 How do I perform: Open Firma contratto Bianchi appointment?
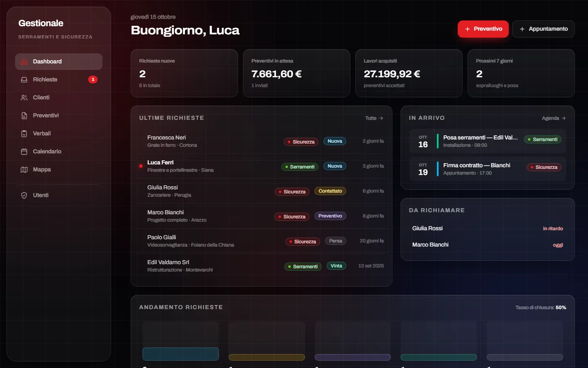click(x=488, y=169)
